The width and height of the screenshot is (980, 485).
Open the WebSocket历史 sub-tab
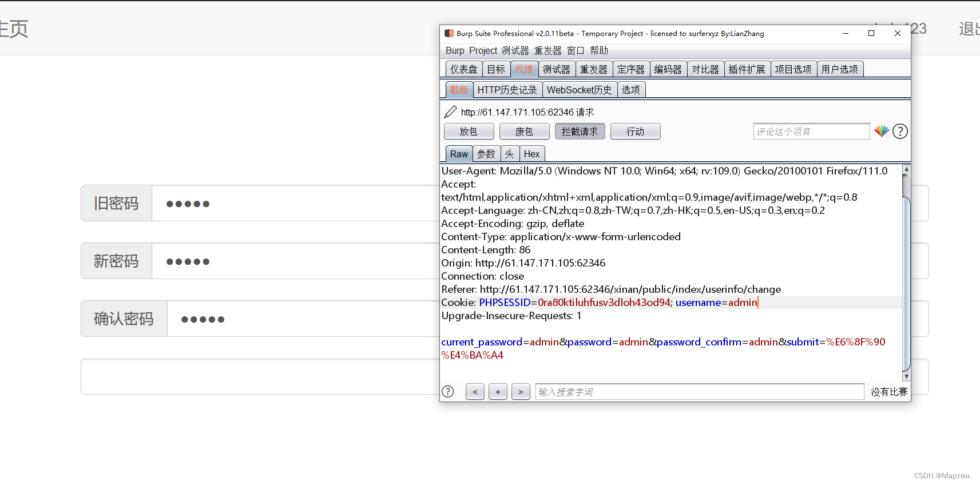coord(580,90)
